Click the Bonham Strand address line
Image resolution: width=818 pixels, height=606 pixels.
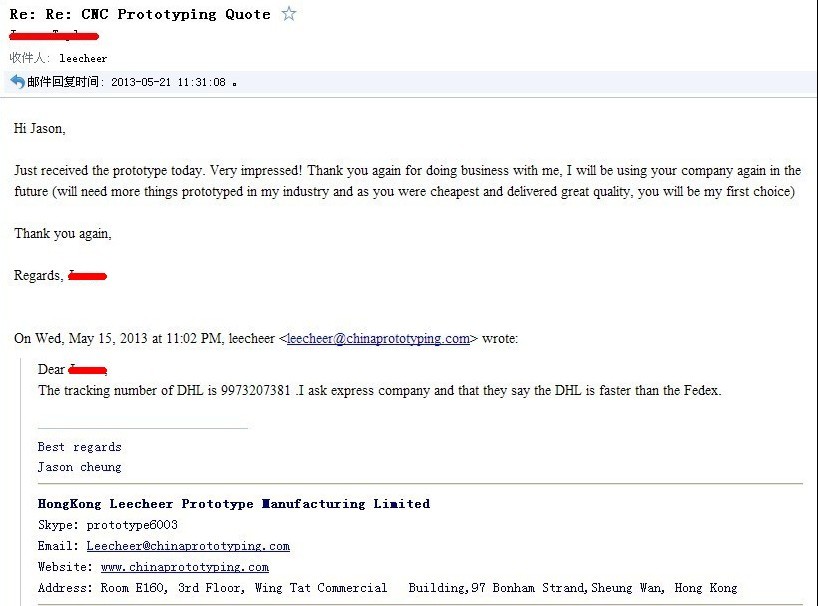coord(388,588)
